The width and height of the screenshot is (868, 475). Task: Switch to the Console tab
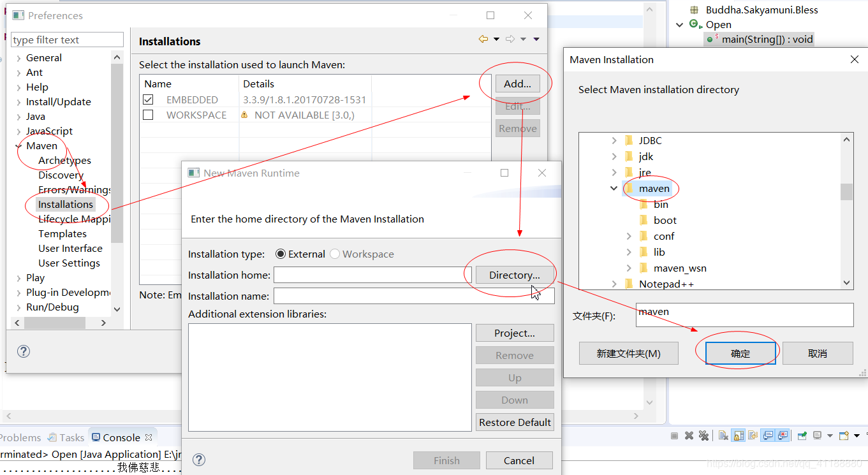[x=121, y=437]
